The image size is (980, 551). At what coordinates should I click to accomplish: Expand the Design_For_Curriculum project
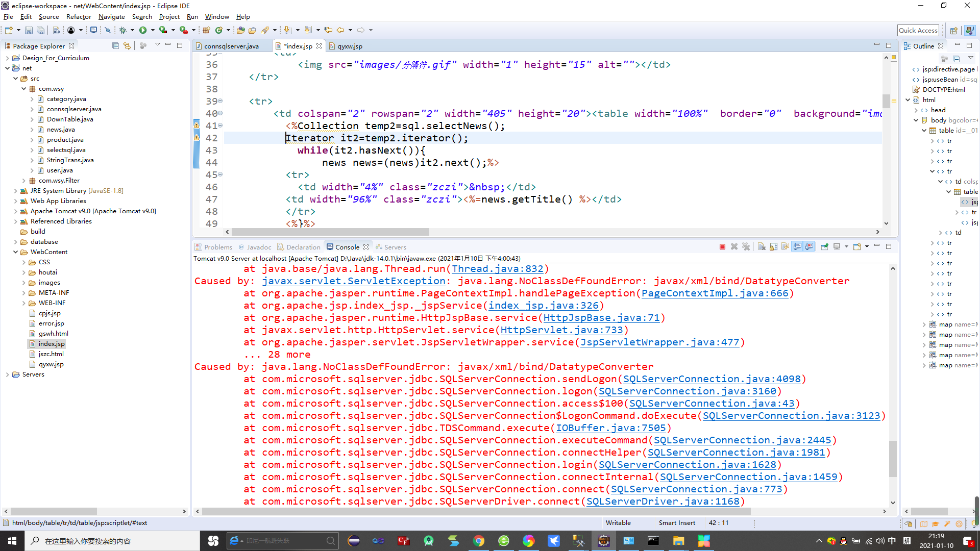point(7,58)
